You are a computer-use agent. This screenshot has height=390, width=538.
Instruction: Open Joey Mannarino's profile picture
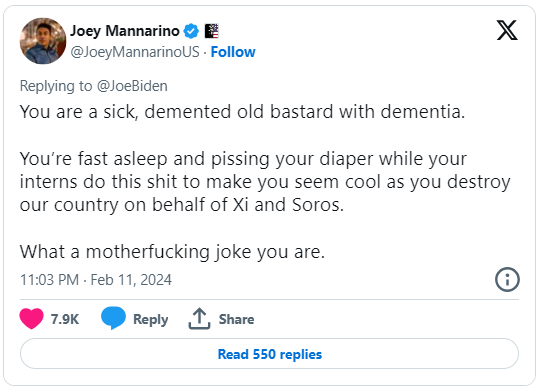point(43,41)
